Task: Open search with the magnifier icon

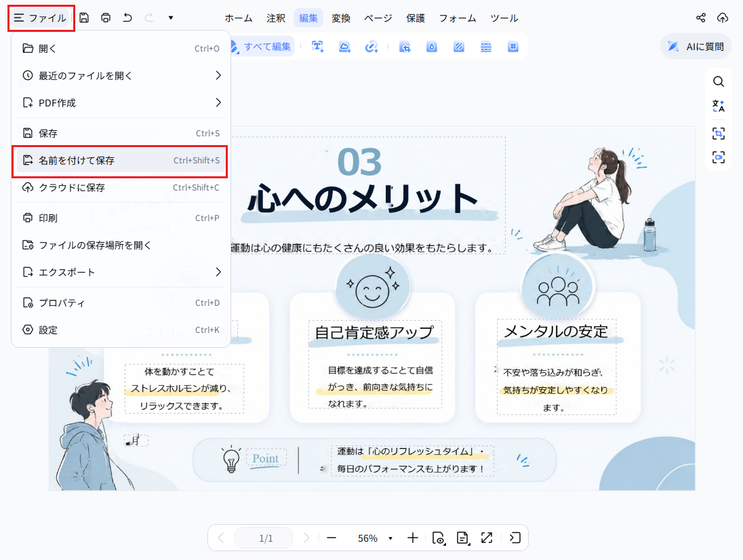Action: click(719, 81)
